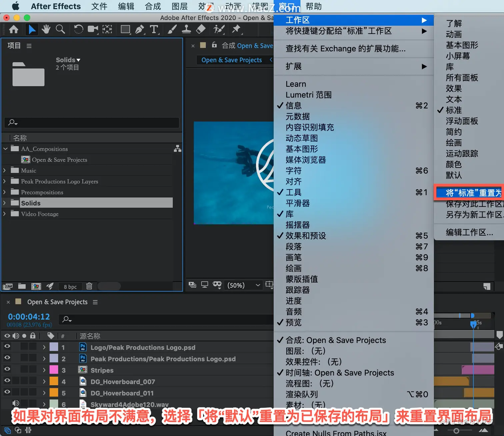504x436 pixels.
Task: Select the Pen tool
Action: click(x=140, y=29)
